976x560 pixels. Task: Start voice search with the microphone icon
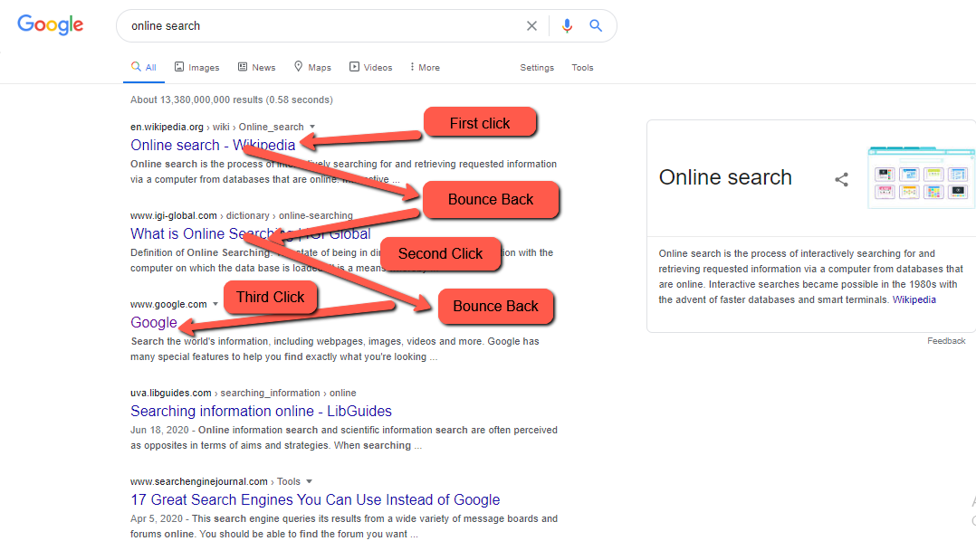pyautogui.click(x=567, y=25)
